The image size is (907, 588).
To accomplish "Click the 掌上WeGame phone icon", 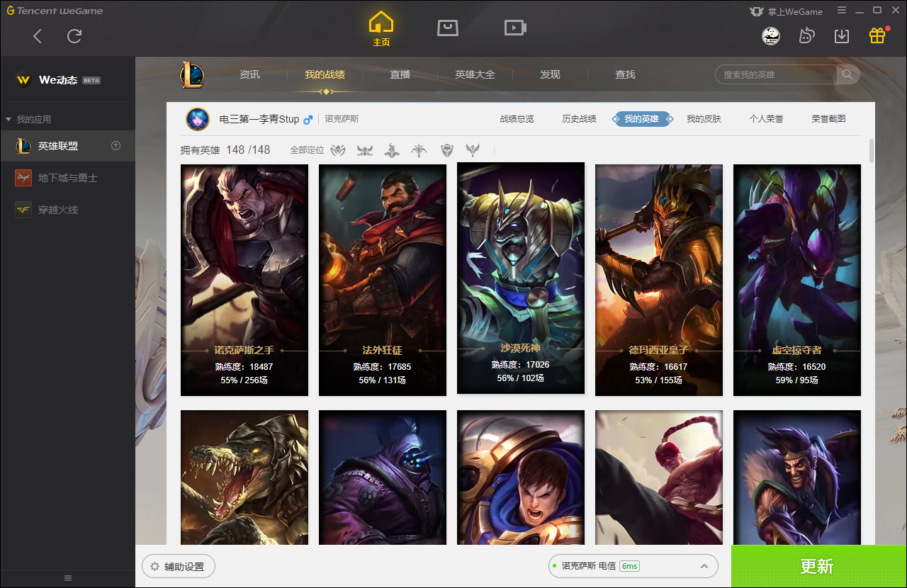I will click(x=757, y=11).
